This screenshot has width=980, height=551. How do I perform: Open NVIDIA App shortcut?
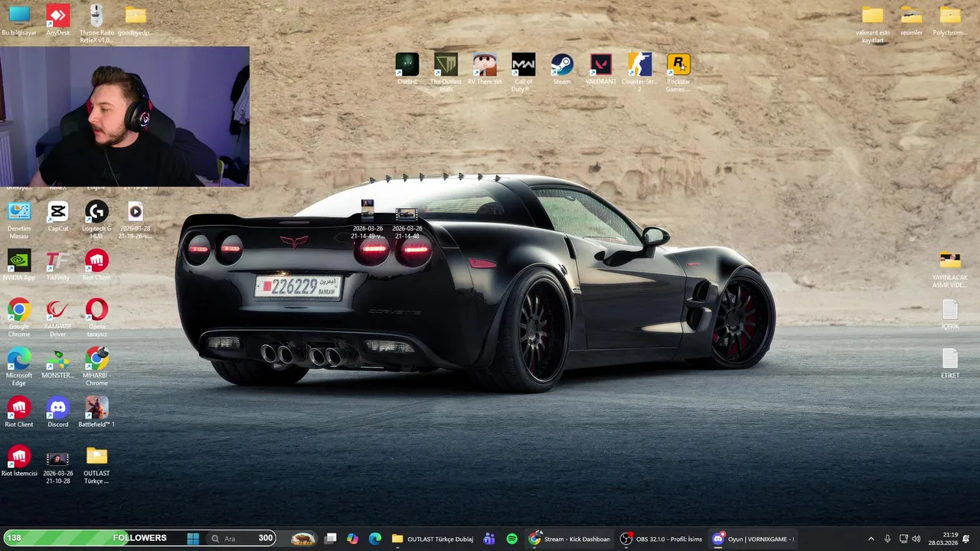(x=19, y=265)
